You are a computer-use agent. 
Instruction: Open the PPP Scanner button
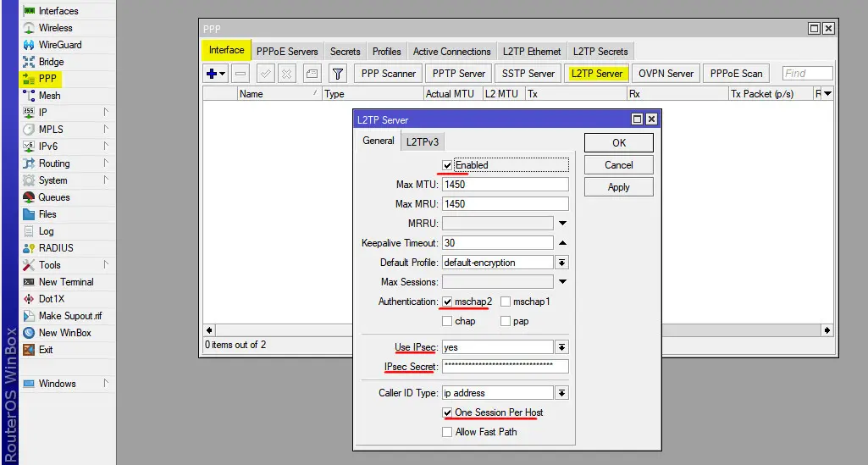tap(389, 74)
